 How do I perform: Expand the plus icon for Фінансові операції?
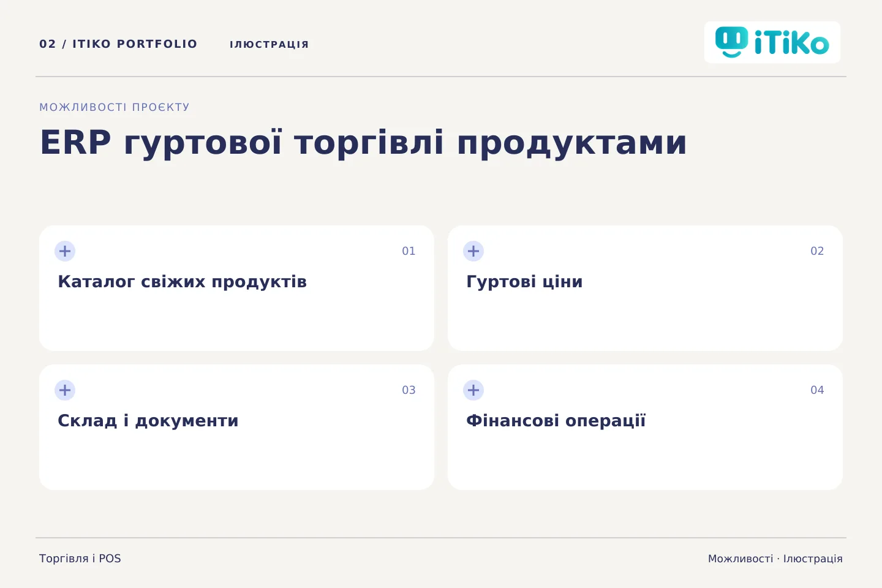point(473,390)
